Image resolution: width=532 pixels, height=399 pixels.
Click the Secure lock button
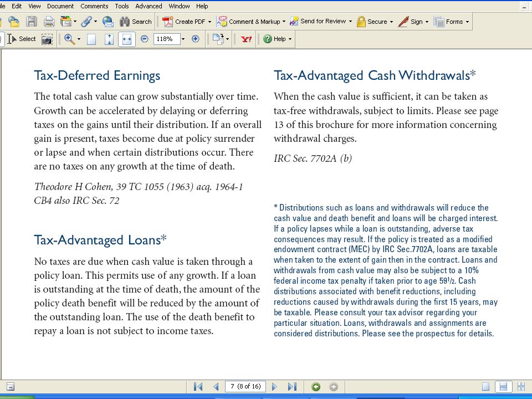(371, 22)
